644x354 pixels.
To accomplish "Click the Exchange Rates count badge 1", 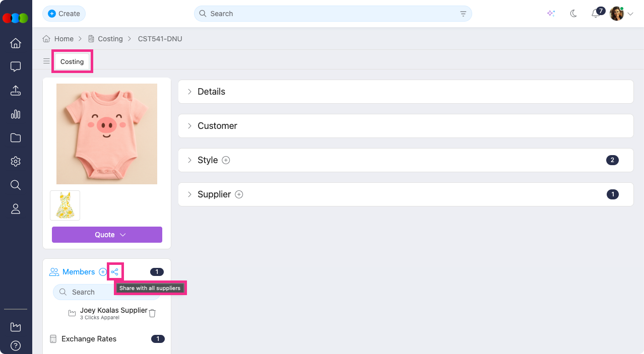I will [158, 339].
